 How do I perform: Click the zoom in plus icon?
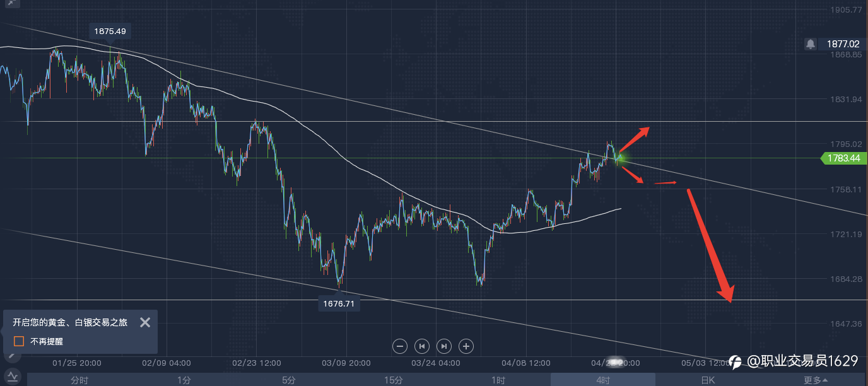click(x=466, y=346)
